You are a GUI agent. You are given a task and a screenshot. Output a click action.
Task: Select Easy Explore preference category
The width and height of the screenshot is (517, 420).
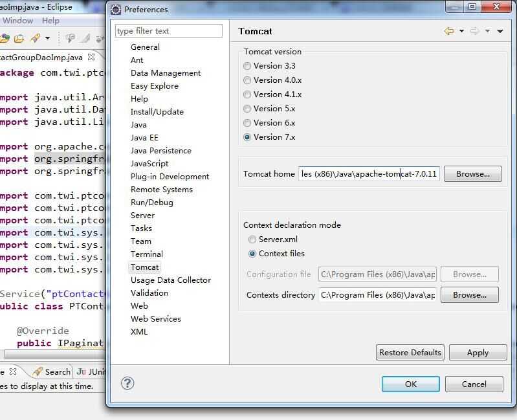[x=154, y=85]
